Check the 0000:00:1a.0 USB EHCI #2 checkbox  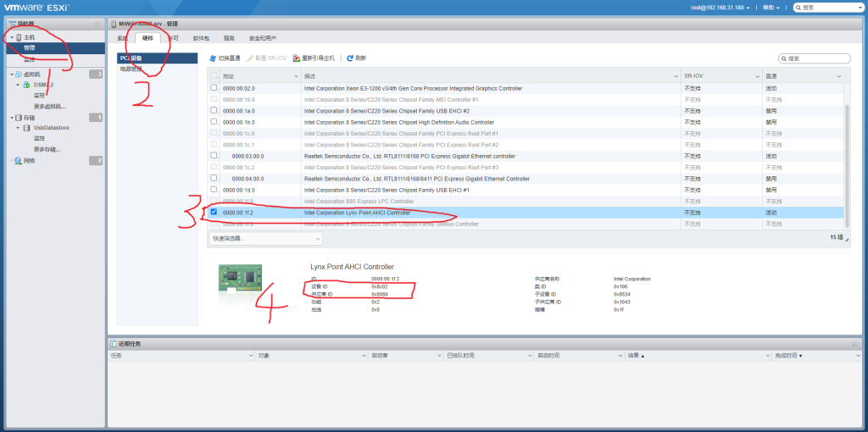pyautogui.click(x=214, y=111)
